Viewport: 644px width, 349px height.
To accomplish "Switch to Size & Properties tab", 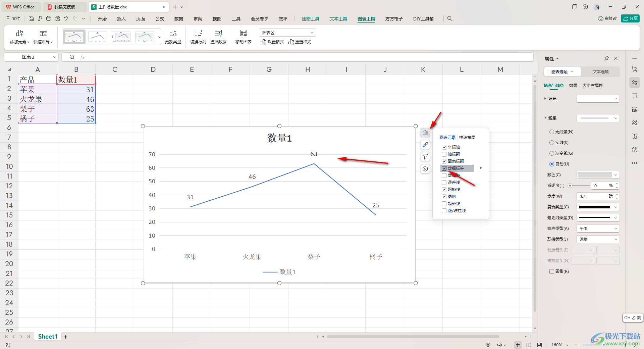I will point(592,86).
